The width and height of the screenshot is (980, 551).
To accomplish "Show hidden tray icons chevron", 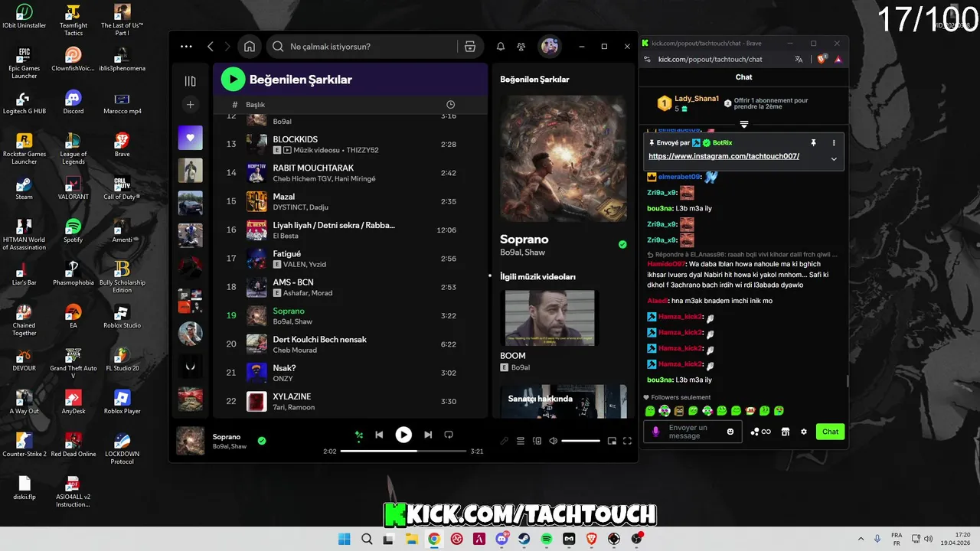I will (x=861, y=539).
